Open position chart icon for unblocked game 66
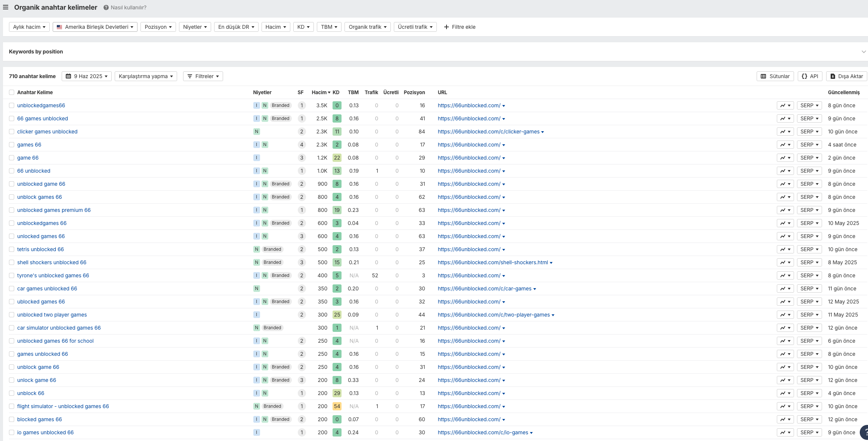This screenshot has height=441, width=868. pyautogui.click(x=785, y=184)
